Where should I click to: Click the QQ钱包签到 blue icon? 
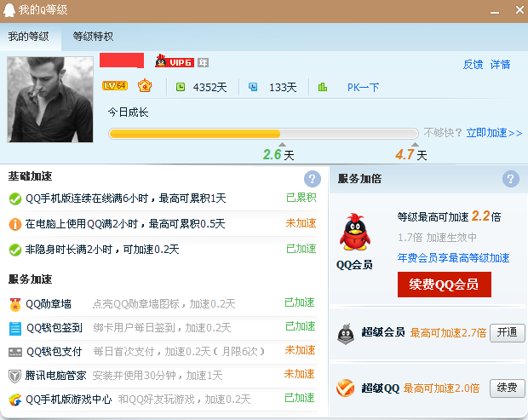pos(15,329)
